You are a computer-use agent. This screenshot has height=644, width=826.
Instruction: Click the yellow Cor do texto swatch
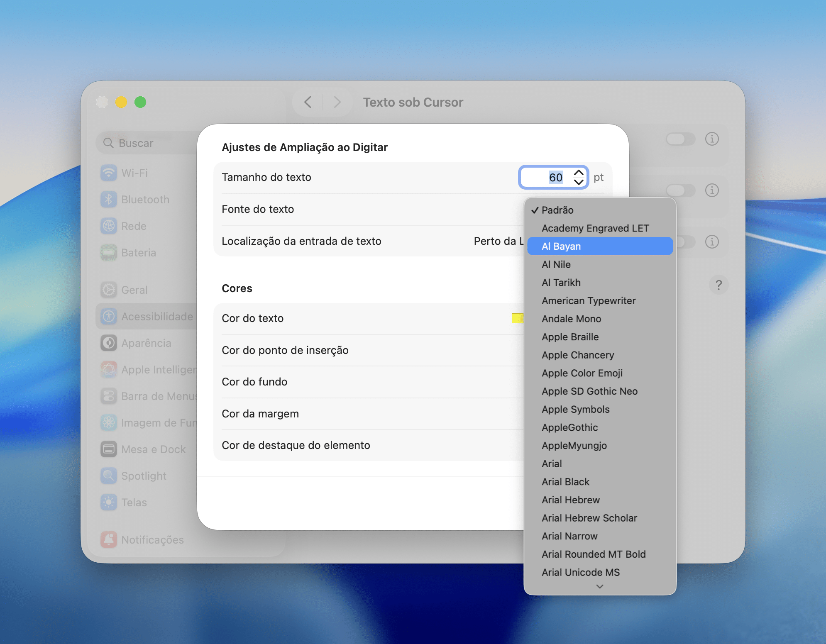coord(517,318)
